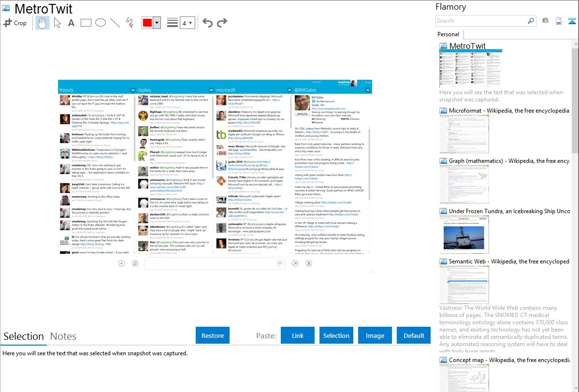Switch to the Personal tab
Screen dimensions: 579x392
(x=449, y=34)
